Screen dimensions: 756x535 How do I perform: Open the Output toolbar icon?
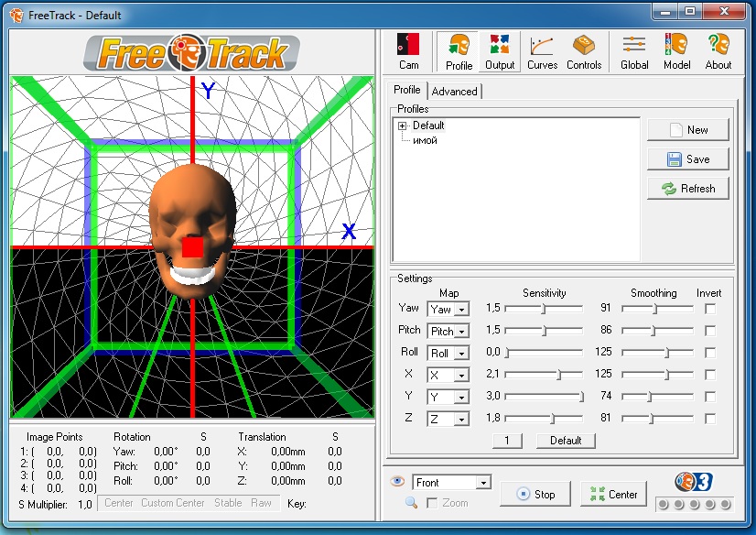click(500, 51)
